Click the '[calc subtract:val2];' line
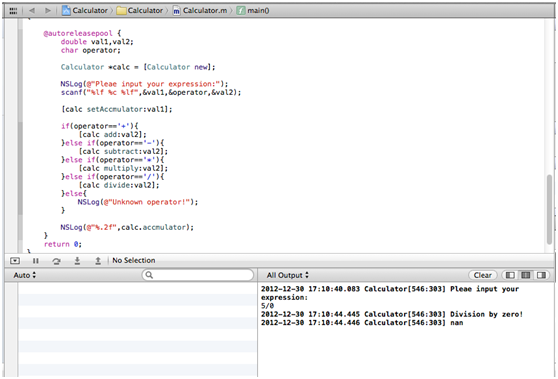 (x=123, y=152)
